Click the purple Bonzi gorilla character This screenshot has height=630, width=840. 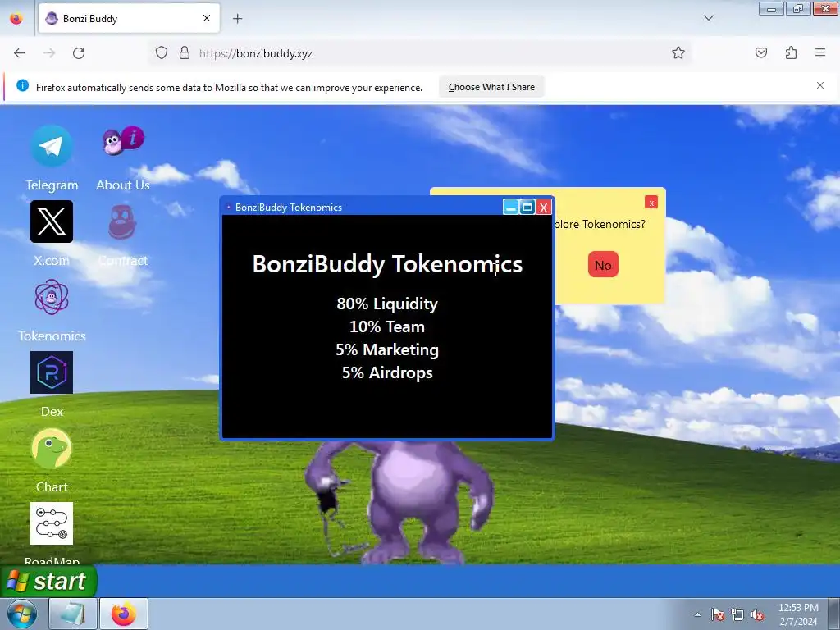398,501
